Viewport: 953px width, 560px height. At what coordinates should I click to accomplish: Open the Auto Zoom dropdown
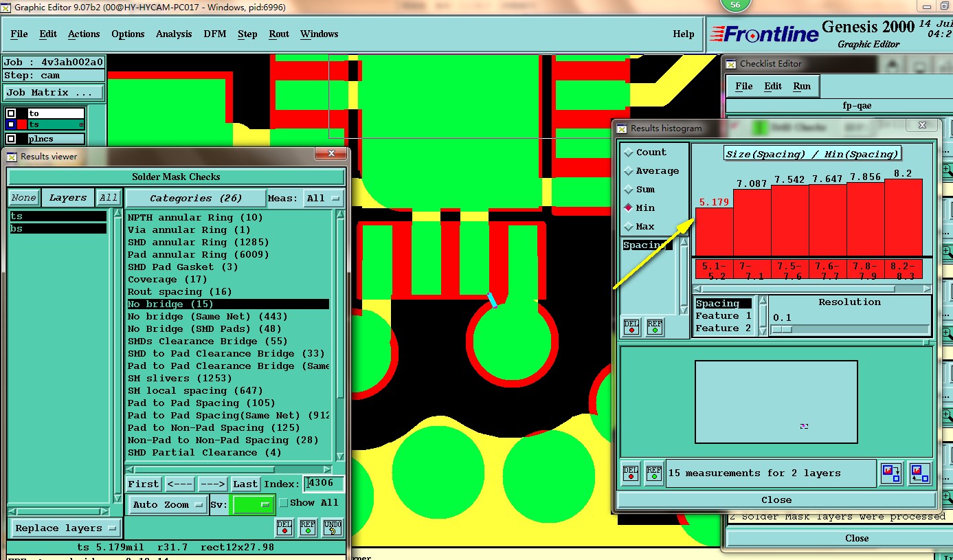tap(168, 504)
